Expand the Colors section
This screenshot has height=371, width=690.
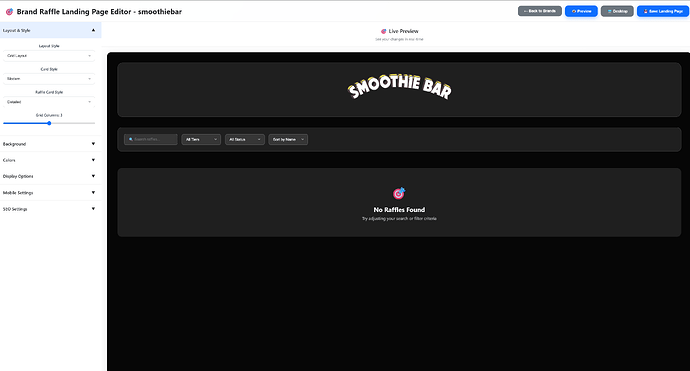[51, 160]
